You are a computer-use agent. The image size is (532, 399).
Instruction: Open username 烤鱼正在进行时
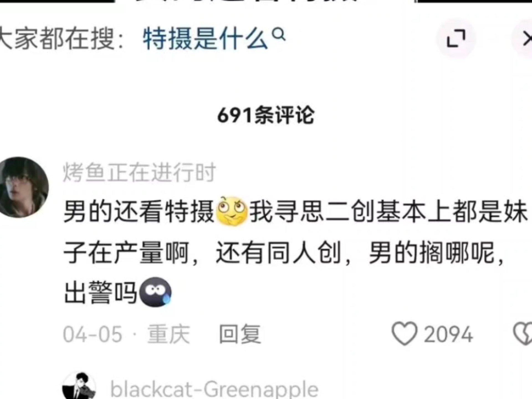(x=139, y=172)
